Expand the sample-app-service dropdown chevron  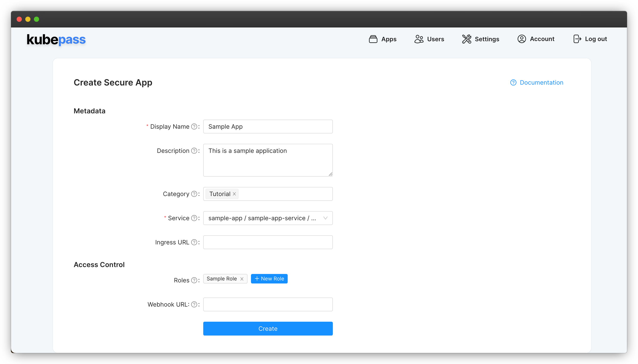[325, 218]
